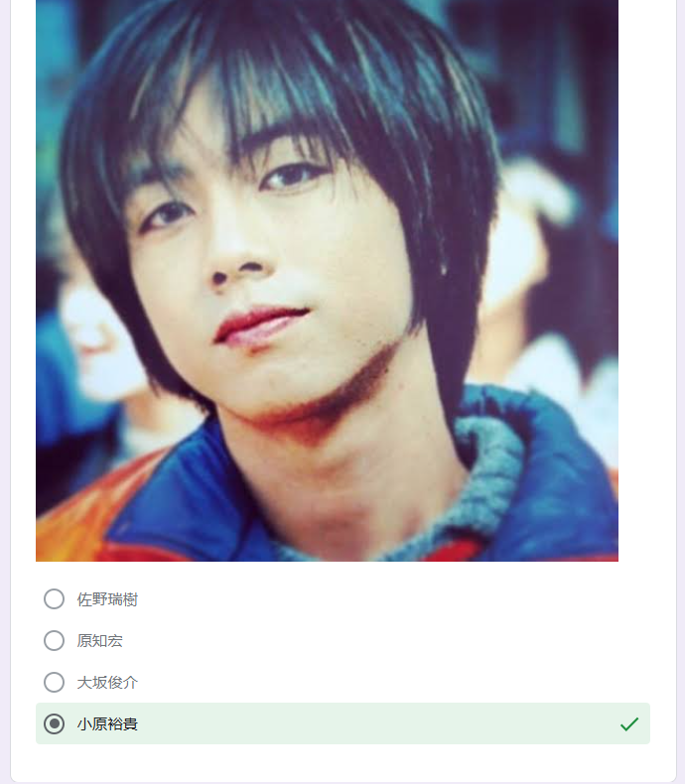
Task: Click blank card area below the options
Action: pyautogui.click(x=343, y=762)
